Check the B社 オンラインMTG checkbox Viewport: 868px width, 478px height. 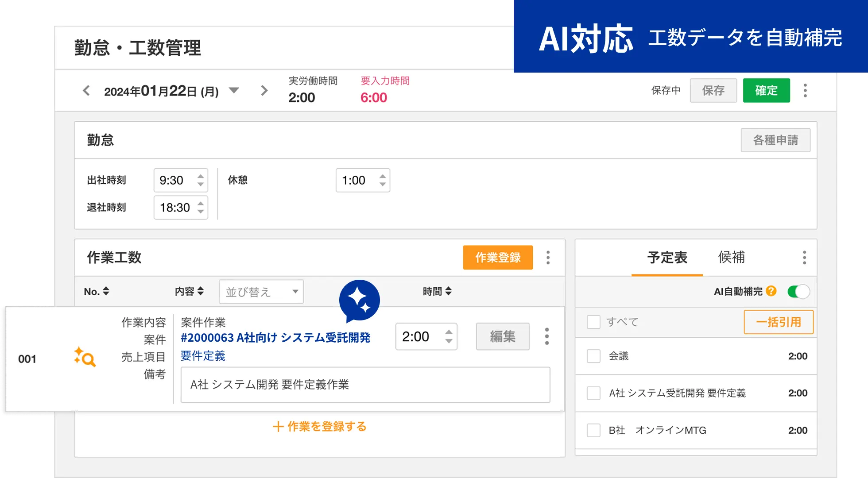click(593, 430)
